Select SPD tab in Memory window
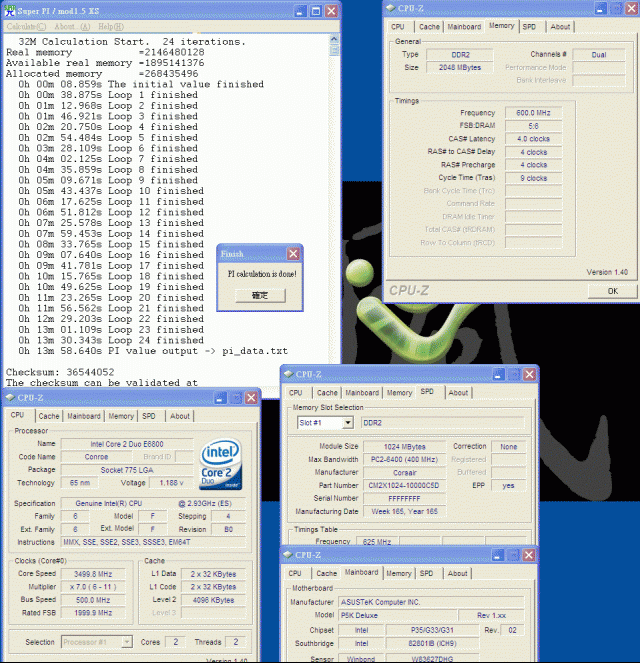Viewport: 640px width, 663px height. tap(529, 27)
